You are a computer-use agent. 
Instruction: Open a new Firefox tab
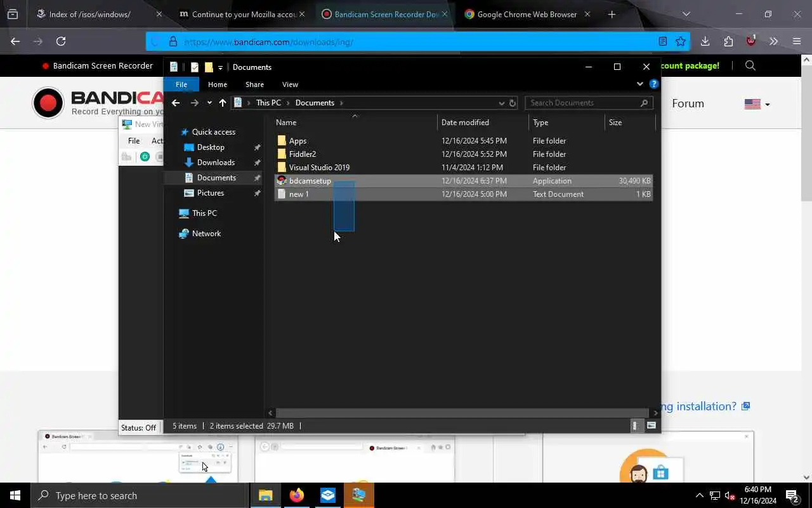click(x=612, y=14)
